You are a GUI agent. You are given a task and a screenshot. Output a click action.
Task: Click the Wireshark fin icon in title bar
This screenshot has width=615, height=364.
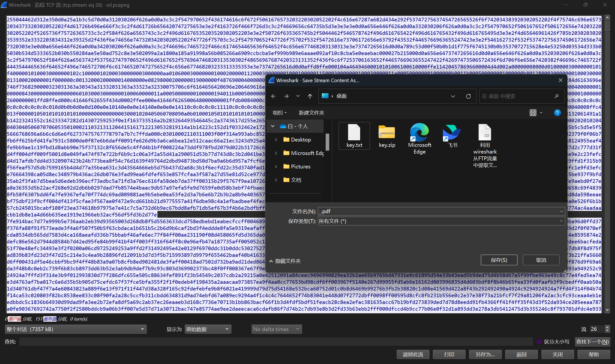point(4,5)
